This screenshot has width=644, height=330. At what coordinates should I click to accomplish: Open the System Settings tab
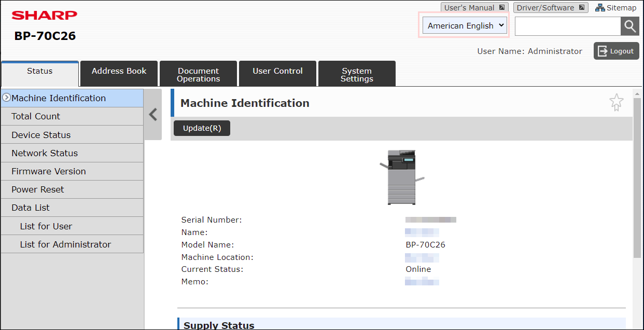click(357, 73)
